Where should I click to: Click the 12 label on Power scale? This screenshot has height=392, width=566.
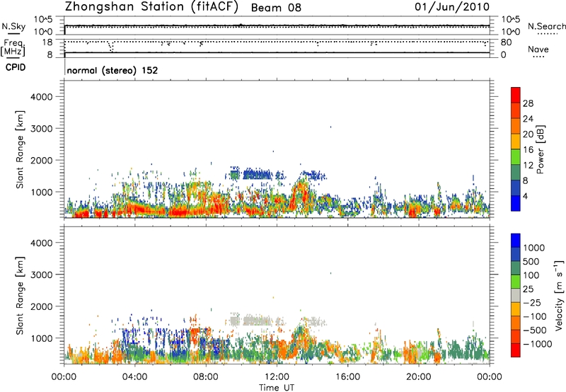tap(528, 166)
